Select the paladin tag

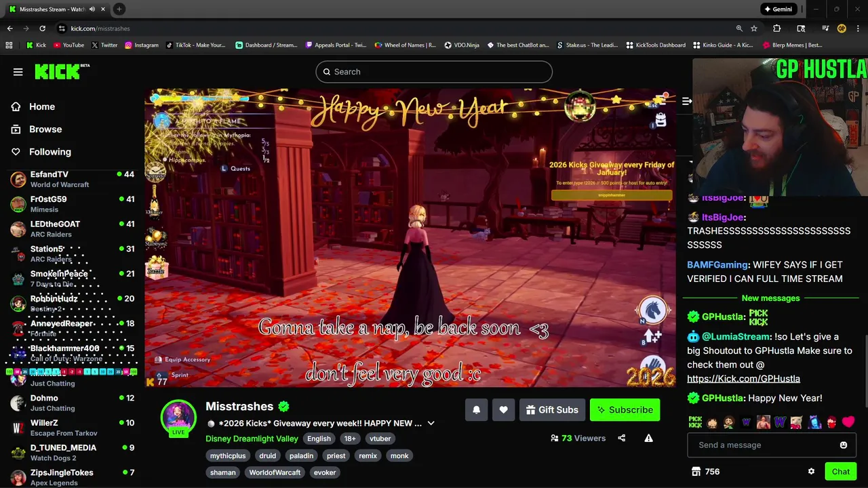[x=301, y=455]
